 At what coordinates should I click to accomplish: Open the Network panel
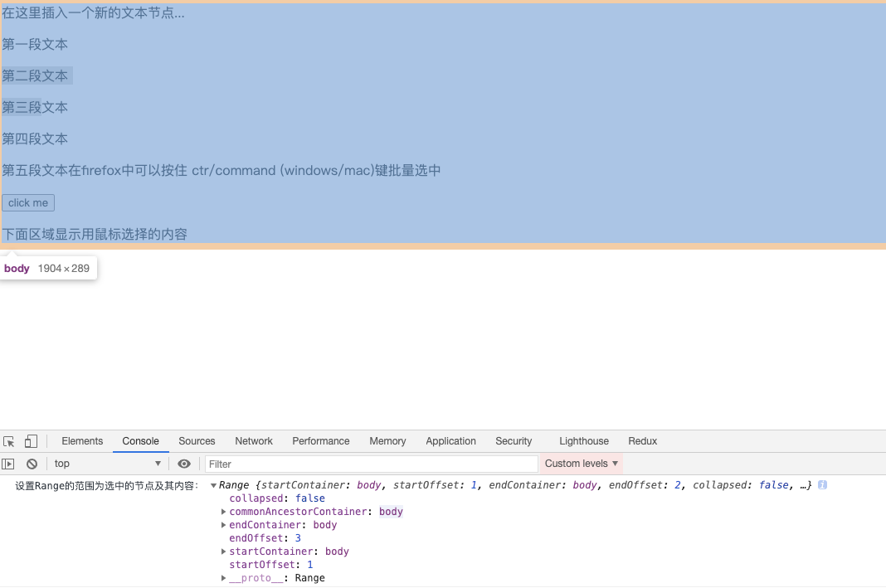(253, 440)
